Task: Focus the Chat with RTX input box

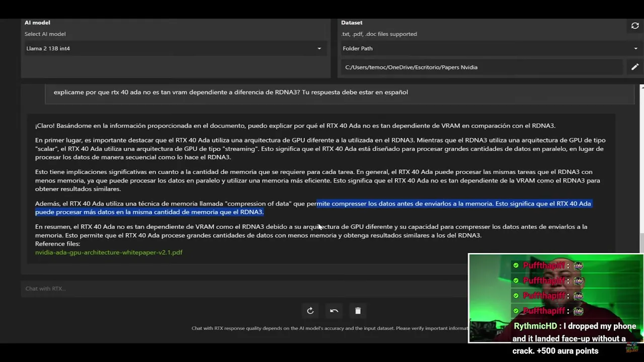Action: (x=244, y=289)
